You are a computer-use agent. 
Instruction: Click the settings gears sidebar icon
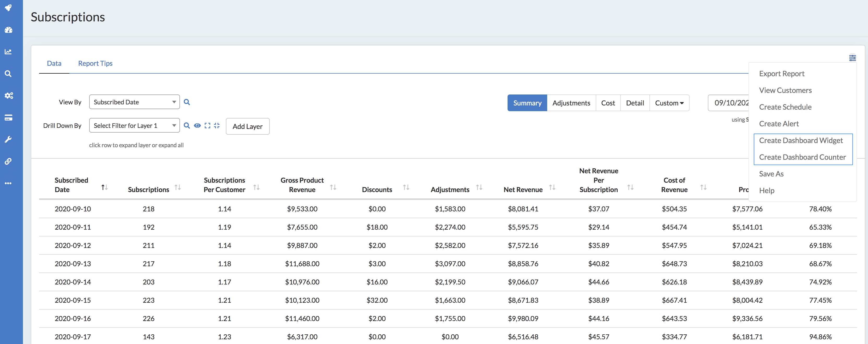tap(8, 96)
